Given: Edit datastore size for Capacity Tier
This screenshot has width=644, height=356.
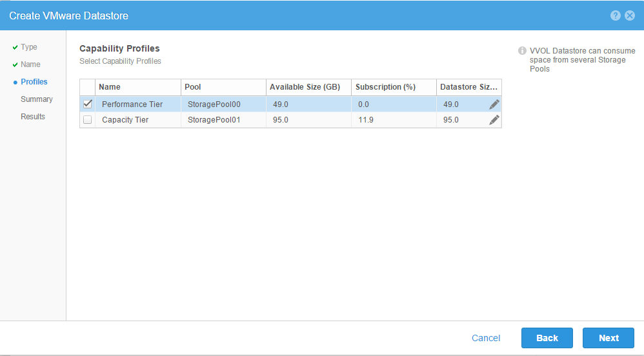Looking at the screenshot, I should click(x=494, y=120).
